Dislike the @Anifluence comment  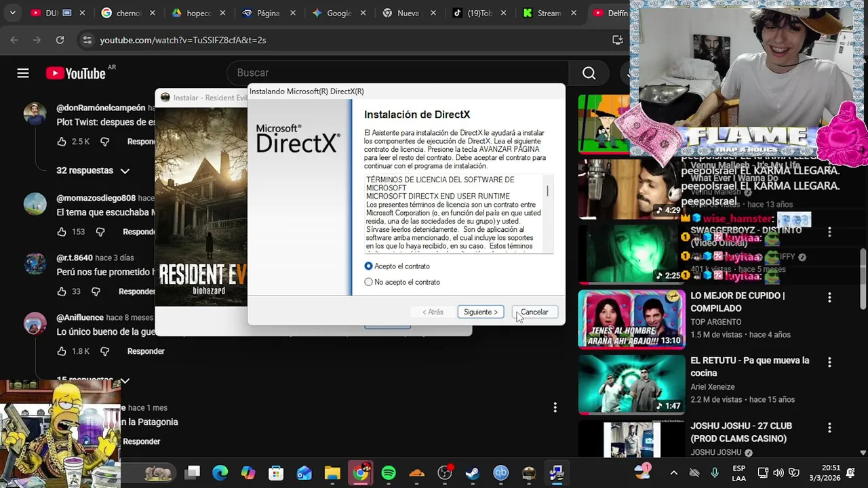click(104, 351)
